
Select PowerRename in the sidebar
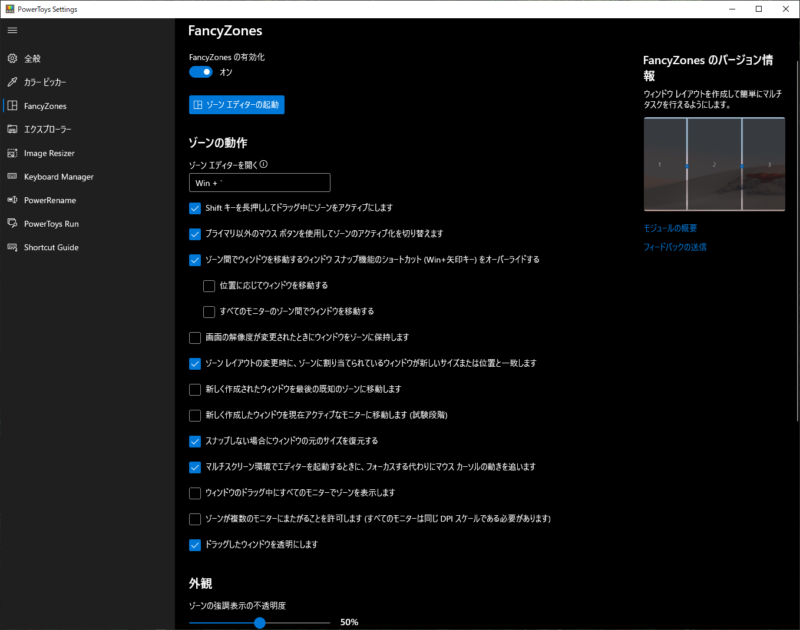pos(87,200)
